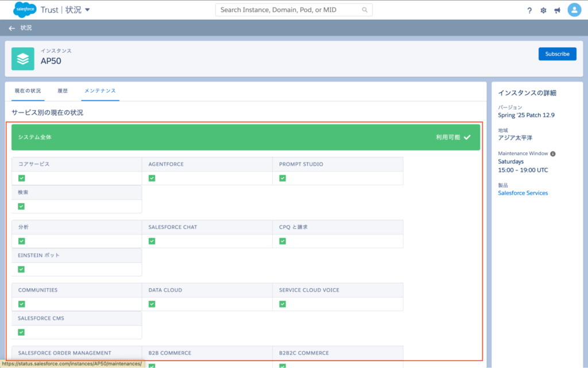Click the B2B2C COMMERCE header label
The image size is (588, 368).
304,353
